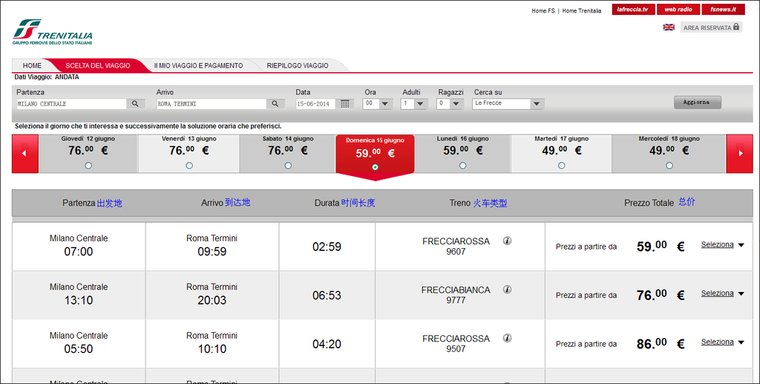The image size is (760, 384).
Task: Switch language via the UK flag icon
Action: 668,27
